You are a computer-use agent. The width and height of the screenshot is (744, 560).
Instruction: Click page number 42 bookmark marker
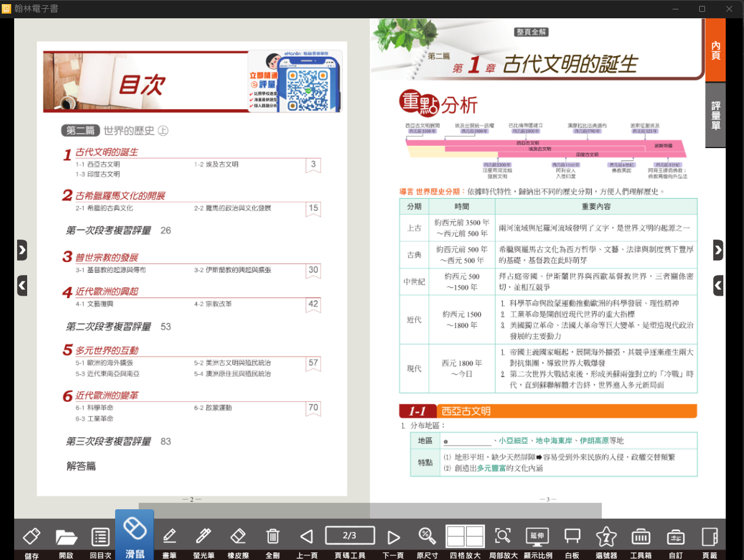[313, 304]
